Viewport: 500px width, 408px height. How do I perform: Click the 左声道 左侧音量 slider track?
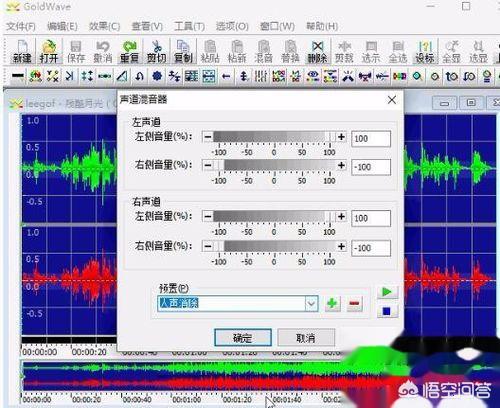[274, 137]
